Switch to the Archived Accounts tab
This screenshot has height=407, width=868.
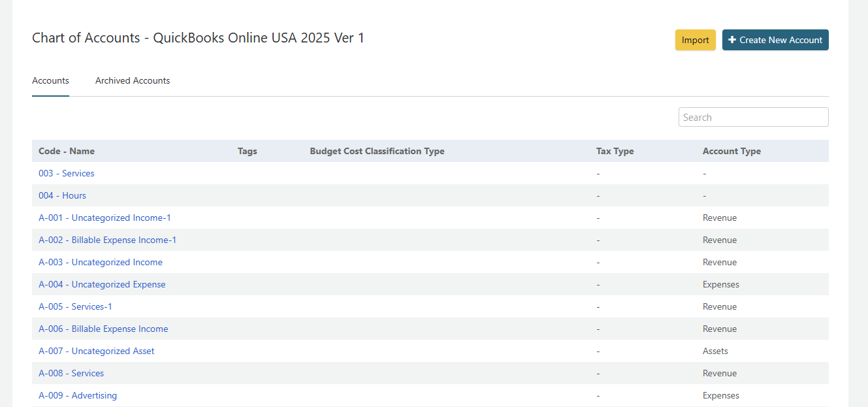133,80
